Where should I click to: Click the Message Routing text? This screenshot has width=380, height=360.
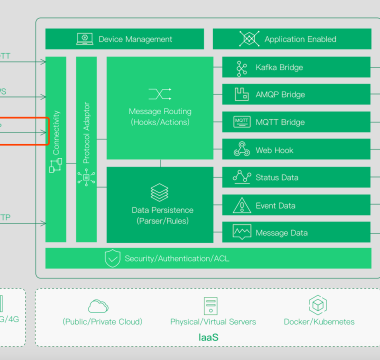coord(160,111)
